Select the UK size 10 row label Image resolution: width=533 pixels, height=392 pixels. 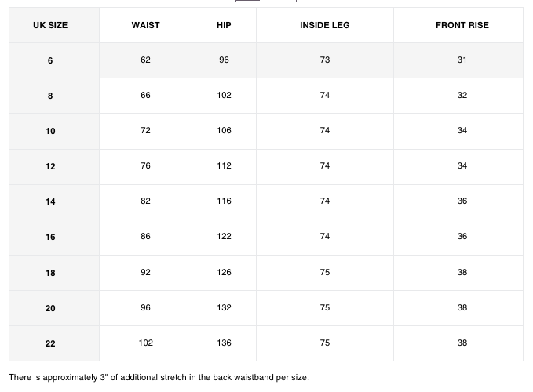click(x=50, y=131)
